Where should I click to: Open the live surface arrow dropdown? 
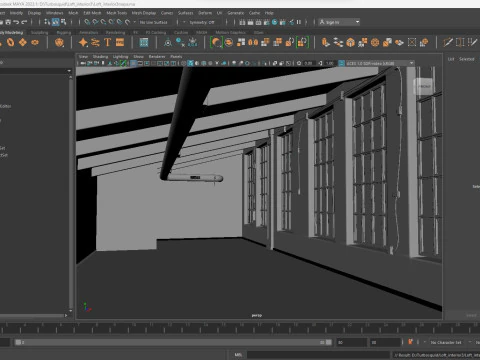[x=135, y=22]
